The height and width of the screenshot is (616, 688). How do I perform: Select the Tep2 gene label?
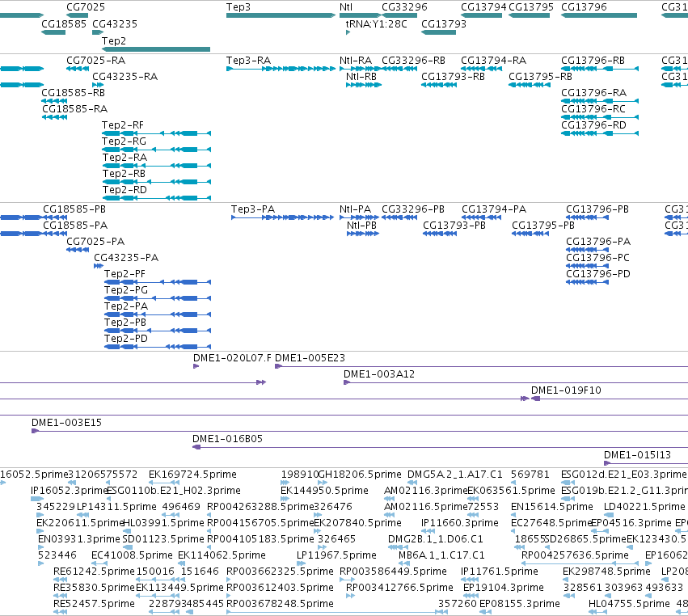[114, 40]
